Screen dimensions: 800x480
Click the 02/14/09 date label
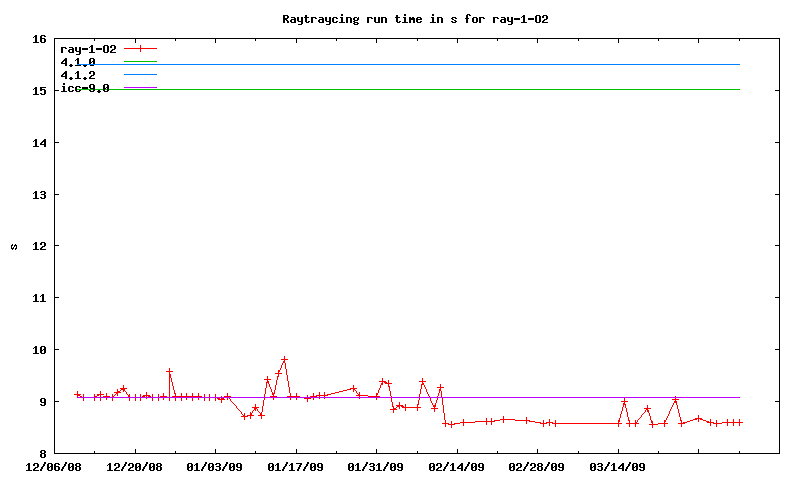[x=457, y=466]
